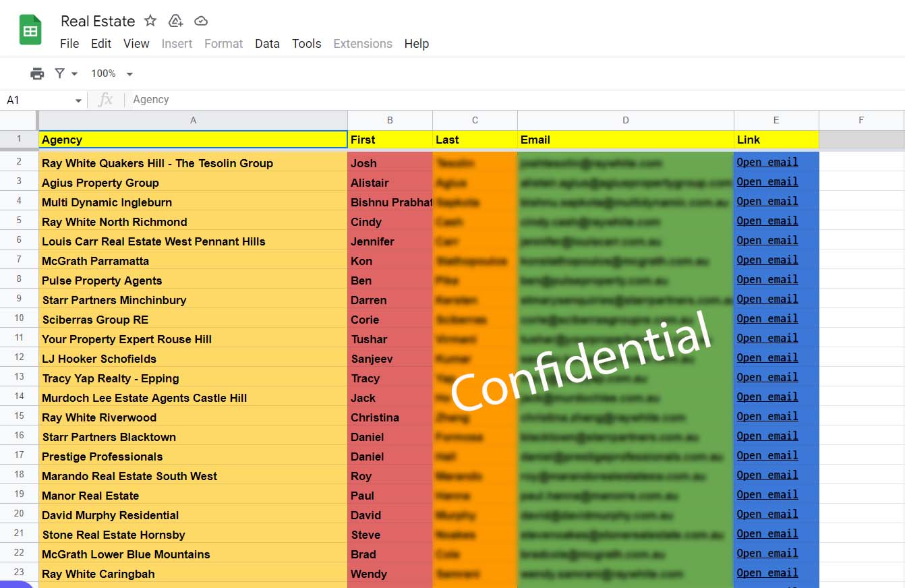The width and height of the screenshot is (905, 588).
Task: Open email link for Sciberras Group RE
Action: point(767,318)
